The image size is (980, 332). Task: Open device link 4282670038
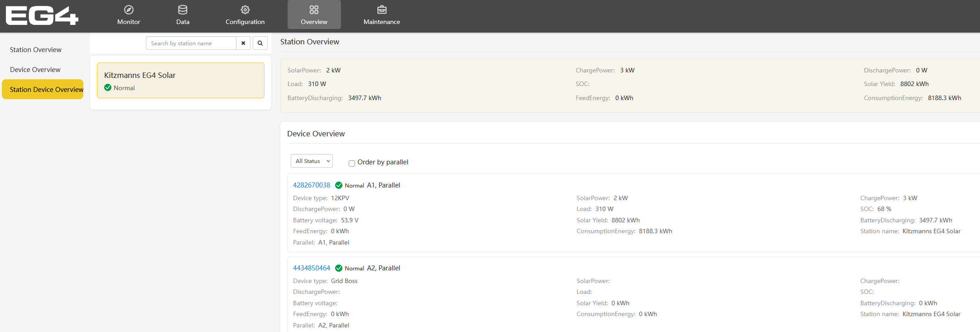click(x=312, y=185)
